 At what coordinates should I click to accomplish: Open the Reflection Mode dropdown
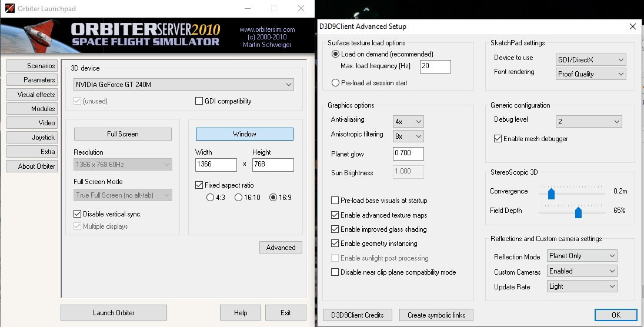tap(582, 256)
